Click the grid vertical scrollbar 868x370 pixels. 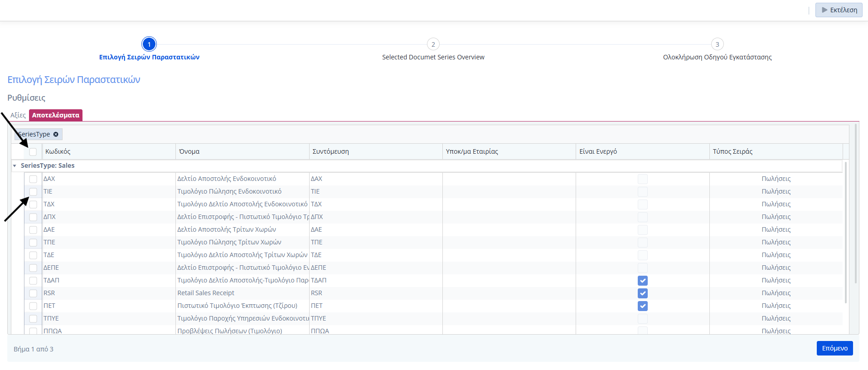(846, 231)
